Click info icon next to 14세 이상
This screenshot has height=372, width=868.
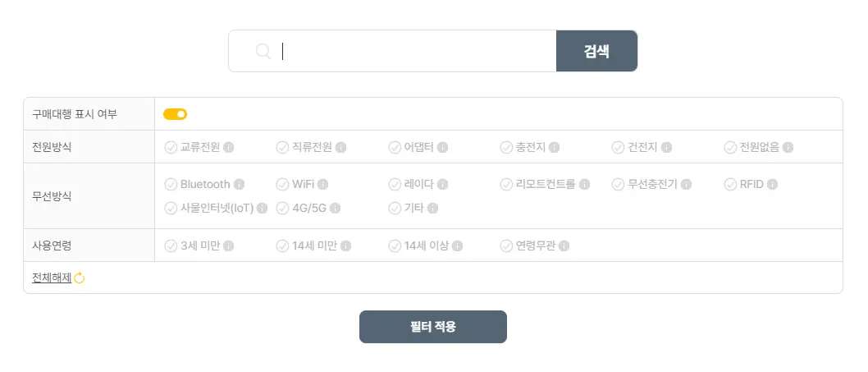pyautogui.click(x=458, y=246)
